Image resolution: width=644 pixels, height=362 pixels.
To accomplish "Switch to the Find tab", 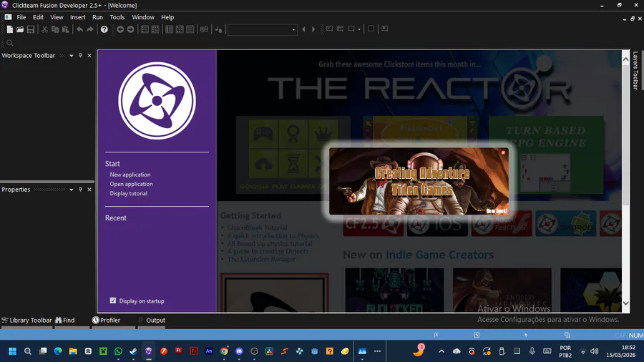I will (x=65, y=320).
